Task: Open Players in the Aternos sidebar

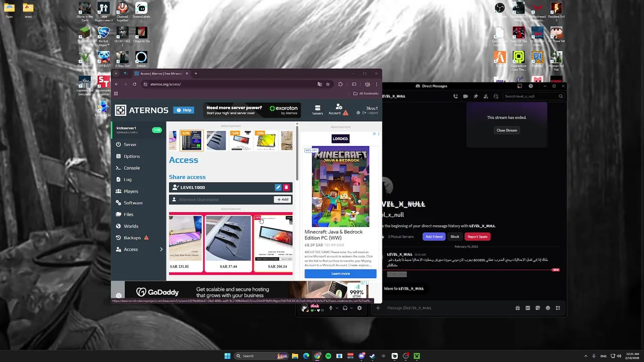Action: pyautogui.click(x=127, y=191)
